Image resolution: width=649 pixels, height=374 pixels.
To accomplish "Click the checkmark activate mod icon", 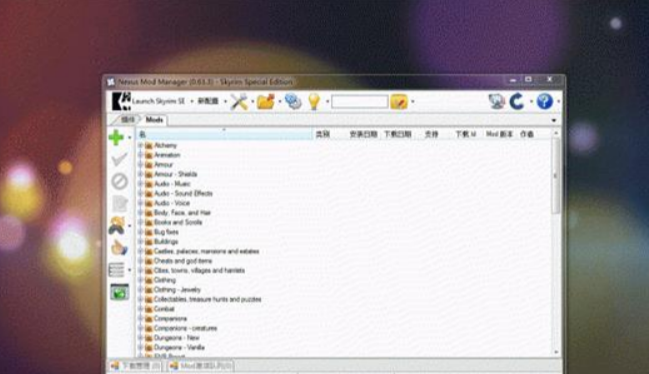I will point(119,159).
